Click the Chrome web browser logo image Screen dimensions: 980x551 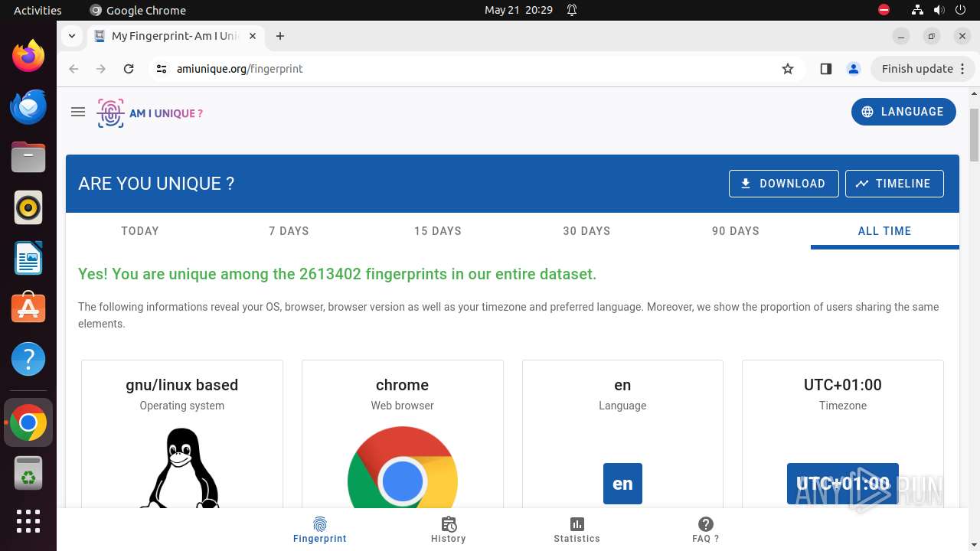403,468
